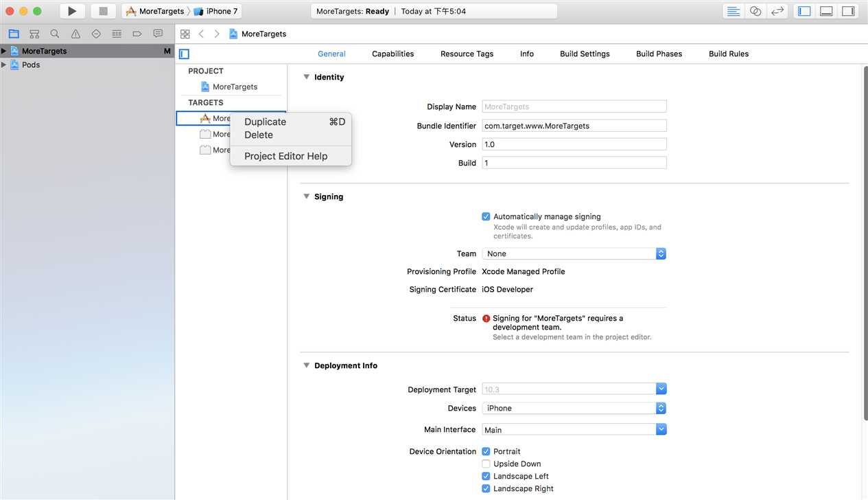The image size is (868, 500).
Task: Switch to the General tab
Action: 331,54
